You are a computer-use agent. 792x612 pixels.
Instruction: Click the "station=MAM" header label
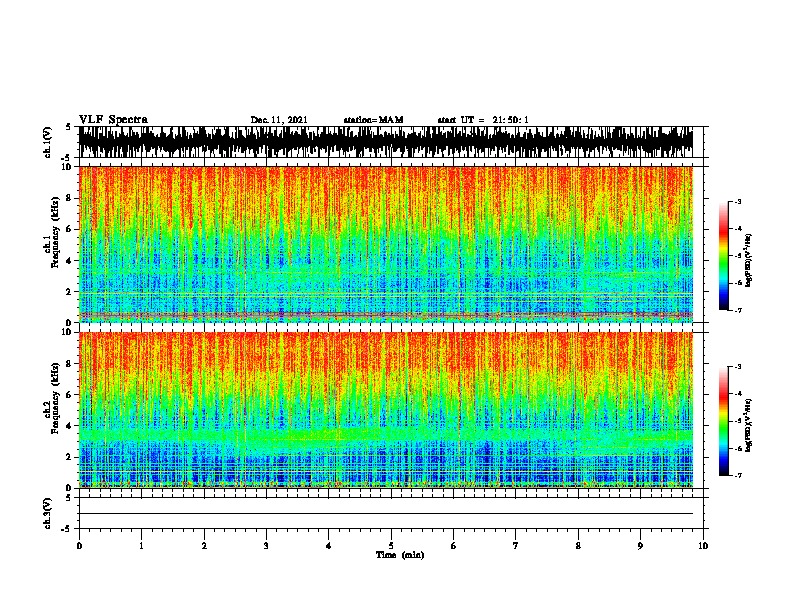pos(373,120)
